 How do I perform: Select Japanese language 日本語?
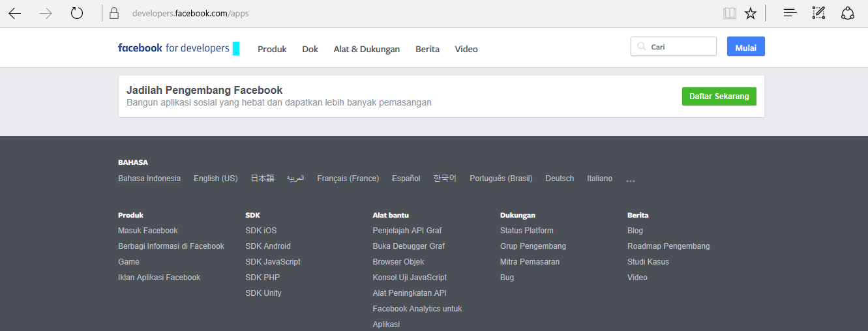pyautogui.click(x=263, y=179)
